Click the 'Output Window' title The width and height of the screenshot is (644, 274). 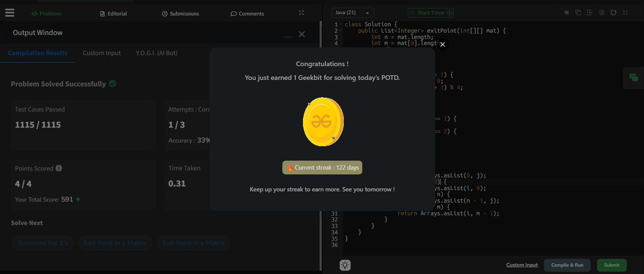tap(38, 33)
